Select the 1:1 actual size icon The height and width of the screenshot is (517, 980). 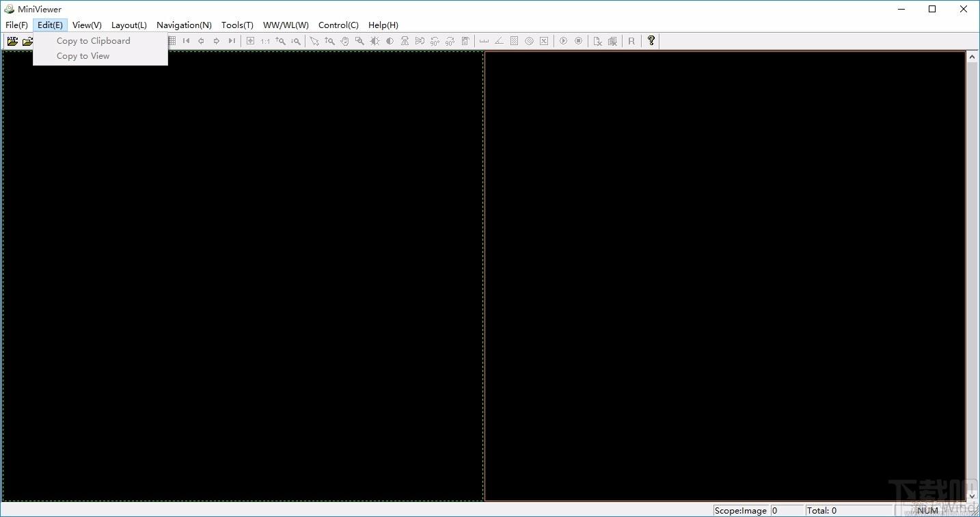point(265,41)
